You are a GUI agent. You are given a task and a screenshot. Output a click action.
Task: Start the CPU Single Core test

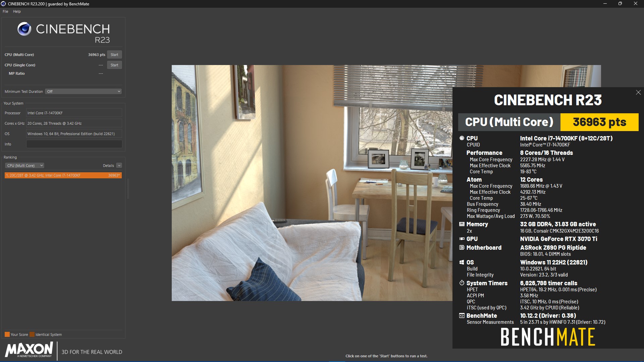tap(114, 65)
